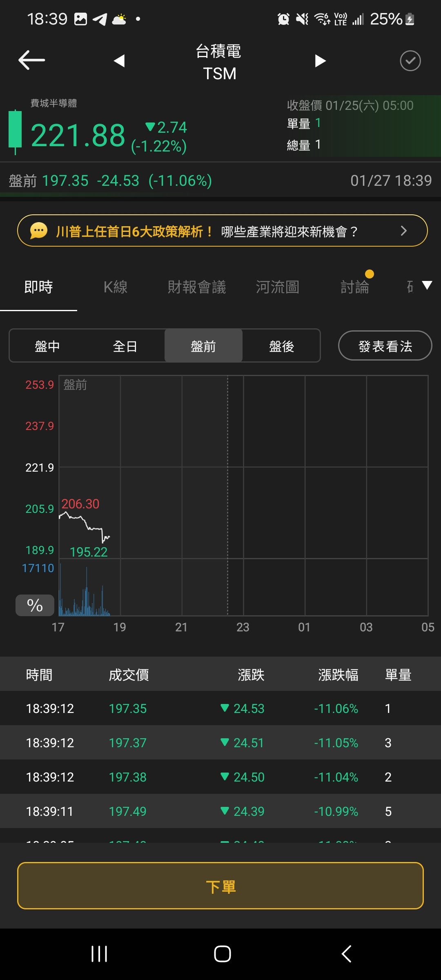Tap the 206.30 high price label
This screenshot has height=980, width=441.
[80, 504]
